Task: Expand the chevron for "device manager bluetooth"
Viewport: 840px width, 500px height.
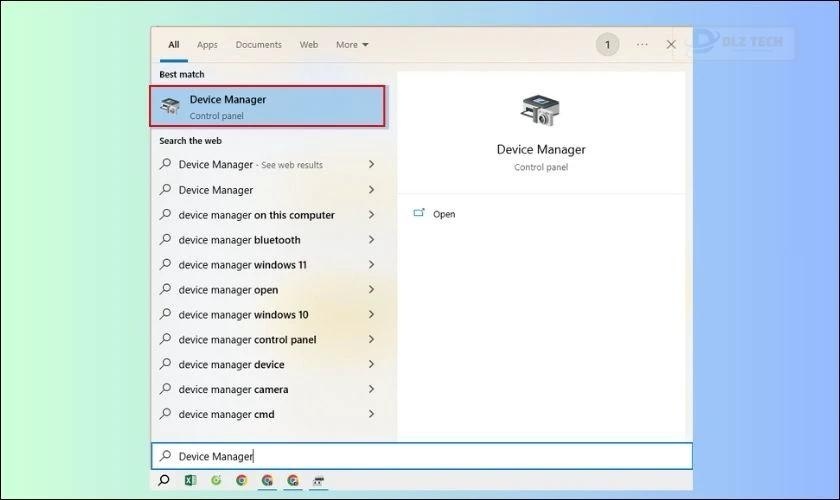Action: (371, 240)
